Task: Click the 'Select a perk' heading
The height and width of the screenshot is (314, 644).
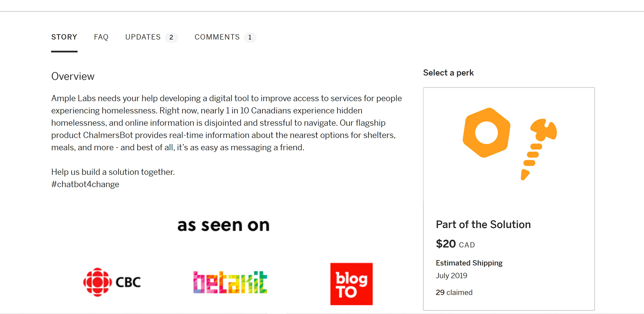Action: click(x=448, y=73)
